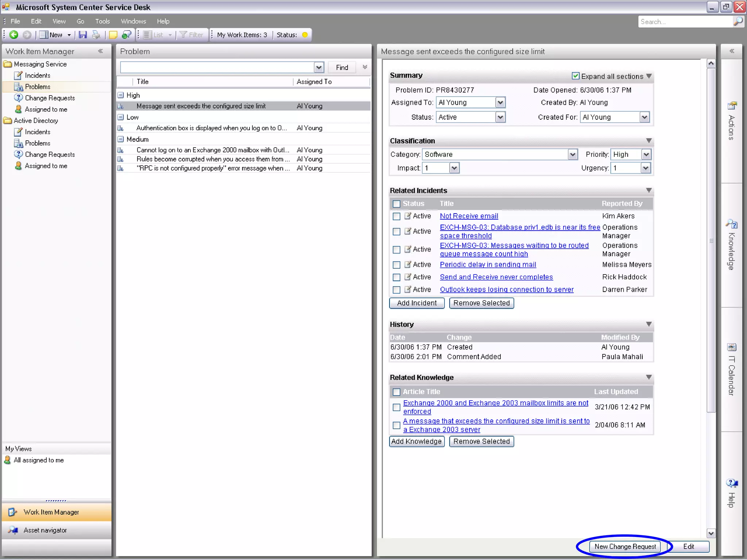Uncheck Expand all sections checkbox
This screenshot has width=747, height=560.
click(575, 76)
